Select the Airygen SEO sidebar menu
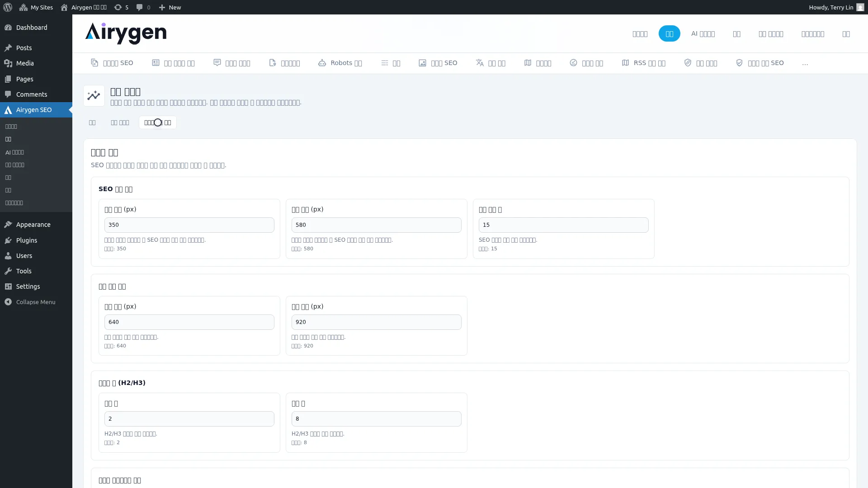 coord(36,110)
